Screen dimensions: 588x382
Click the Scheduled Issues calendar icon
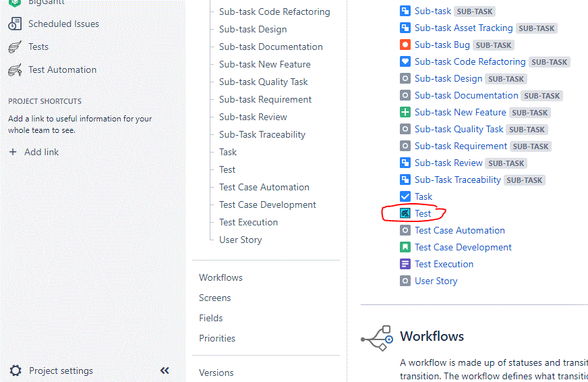tap(15, 24)
